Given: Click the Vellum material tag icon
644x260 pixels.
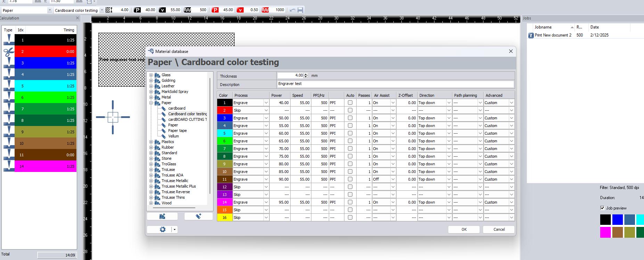Looking at the screenshot, I should (164, 136).
